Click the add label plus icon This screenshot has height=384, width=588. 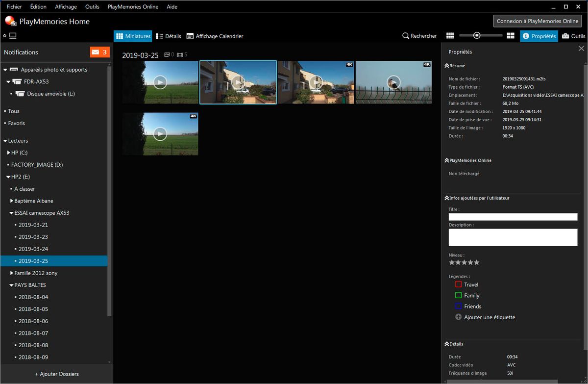[x=459, y=317]
